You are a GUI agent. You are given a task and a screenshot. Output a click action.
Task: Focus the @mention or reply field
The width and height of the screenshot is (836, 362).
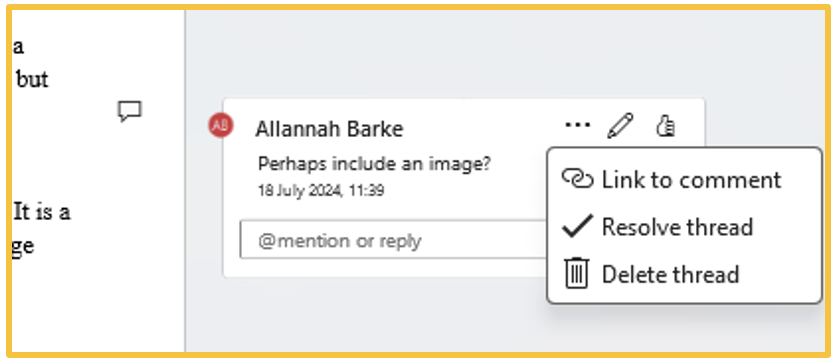tap(393, 240)
